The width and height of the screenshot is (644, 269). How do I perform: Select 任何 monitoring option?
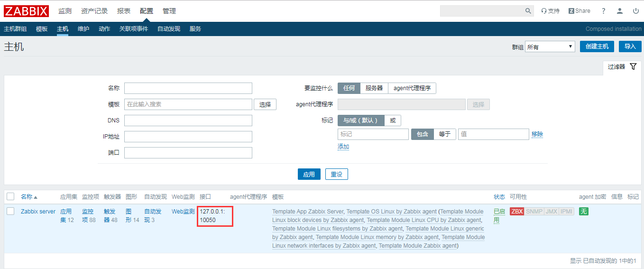tap(349, 88)
